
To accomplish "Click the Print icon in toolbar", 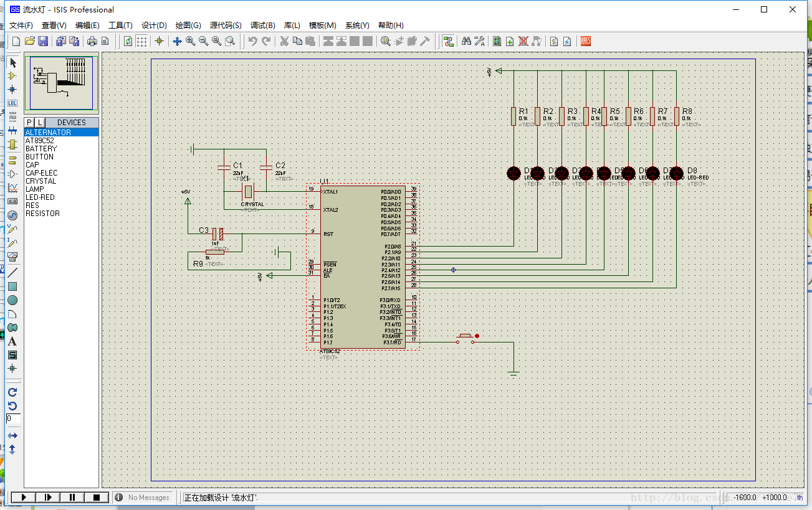I will pyautogui.click(x=92, y=41).
